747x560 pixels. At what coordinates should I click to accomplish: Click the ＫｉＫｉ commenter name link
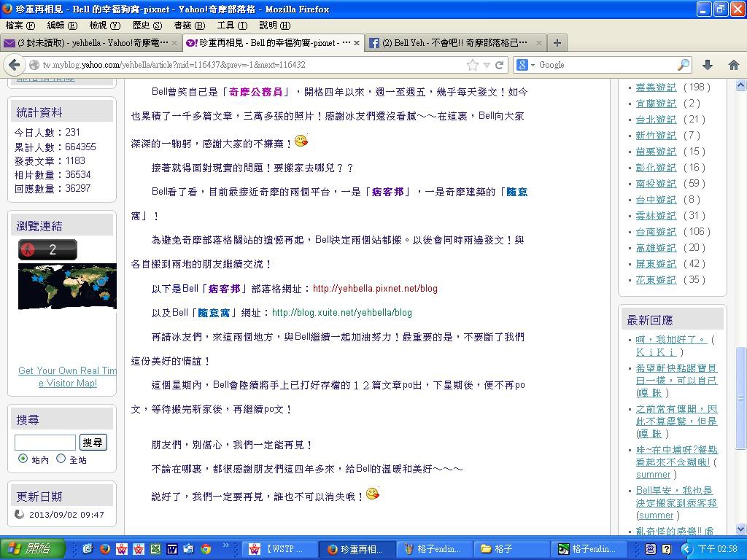pos(656,352)
